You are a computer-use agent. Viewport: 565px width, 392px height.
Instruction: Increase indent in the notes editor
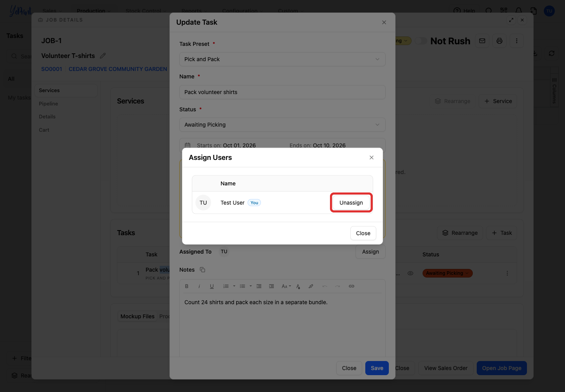pyautogui.click(x=272, y=286)
